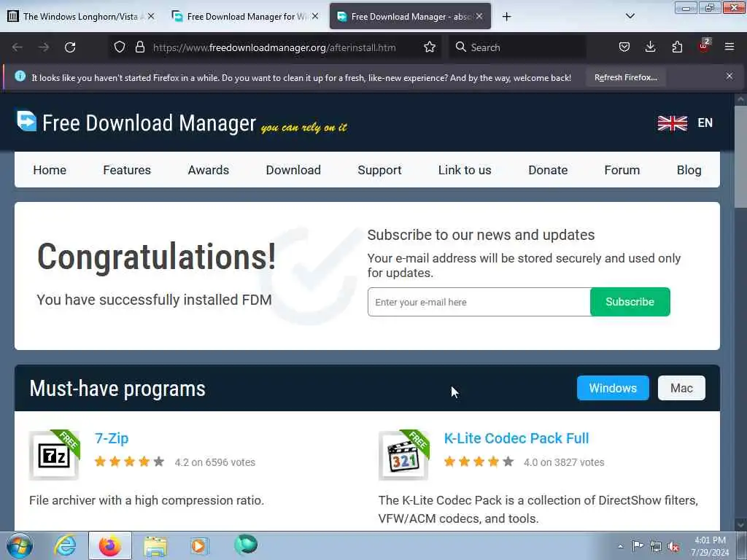Click the muted volume tray icon
This screenshot has height=560, width=747.
coord(673,546)
